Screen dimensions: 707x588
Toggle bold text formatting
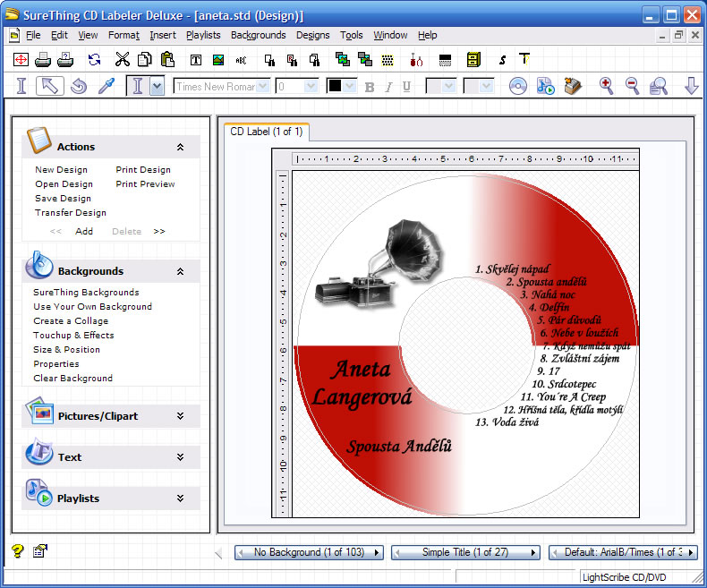(369, 87)
